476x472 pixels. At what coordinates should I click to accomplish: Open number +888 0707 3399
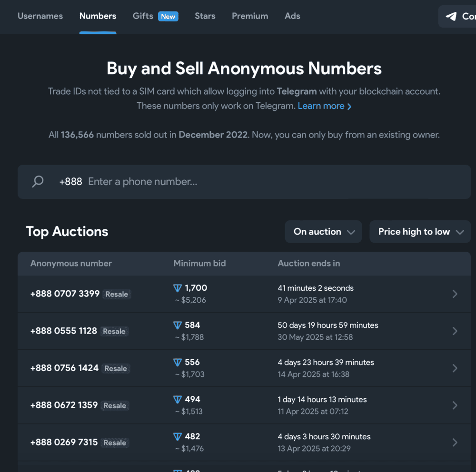[65, 294]
